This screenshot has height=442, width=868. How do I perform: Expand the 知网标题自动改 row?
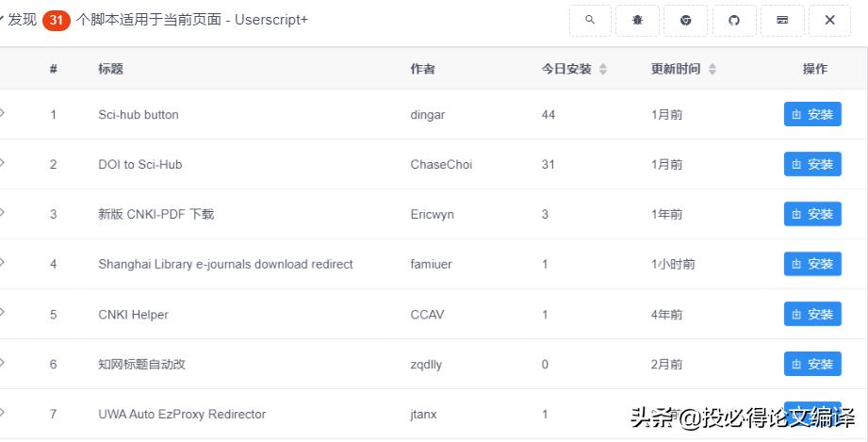(2, 362)
